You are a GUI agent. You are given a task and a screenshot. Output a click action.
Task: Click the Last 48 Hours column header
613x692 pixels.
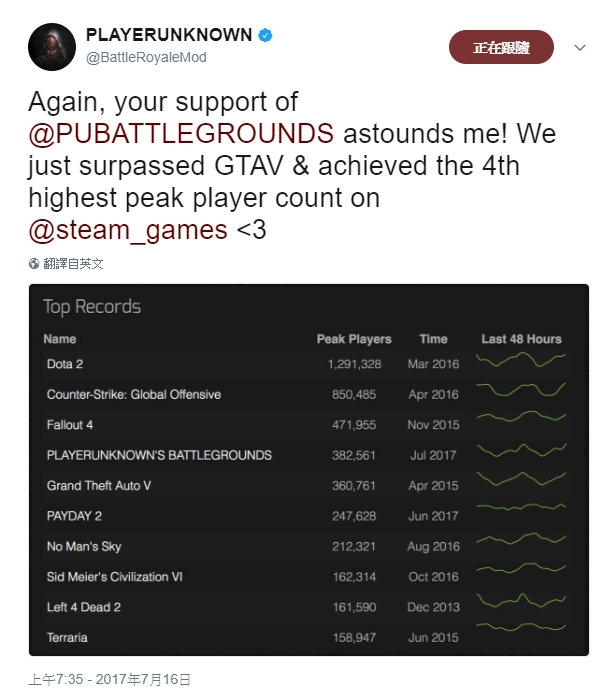(521, 339)
